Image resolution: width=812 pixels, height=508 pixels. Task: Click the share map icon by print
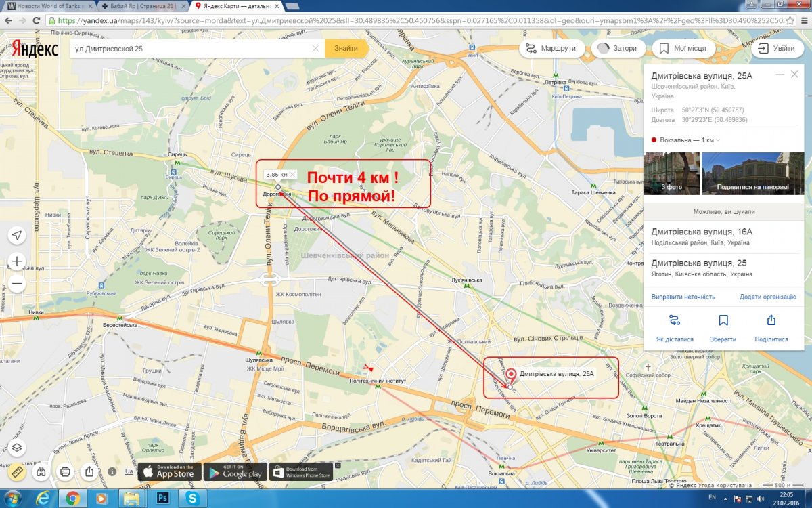pos(89,471)
